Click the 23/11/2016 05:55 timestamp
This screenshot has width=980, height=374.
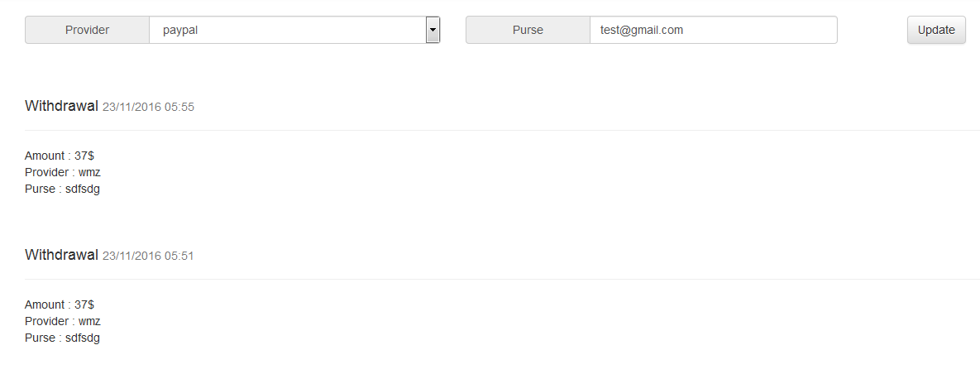(148, 107)
